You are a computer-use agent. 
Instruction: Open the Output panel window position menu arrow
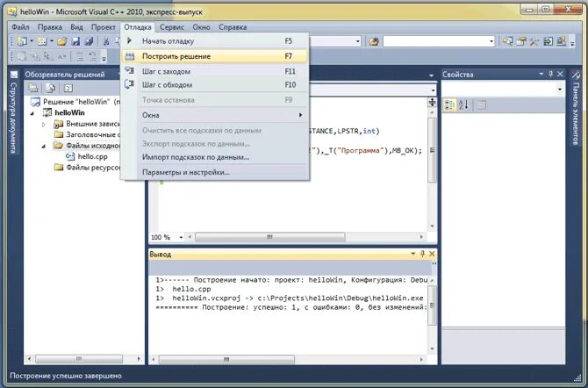pyautogui.click(x=412, y=254)
